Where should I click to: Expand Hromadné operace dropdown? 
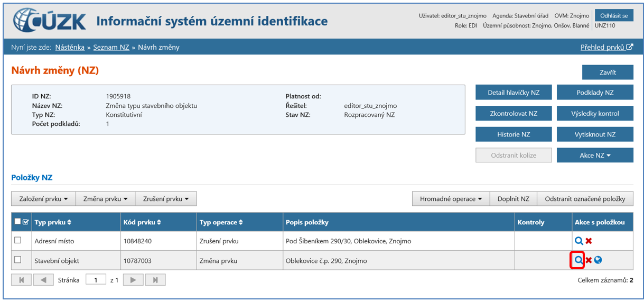[x=451, y=199]
